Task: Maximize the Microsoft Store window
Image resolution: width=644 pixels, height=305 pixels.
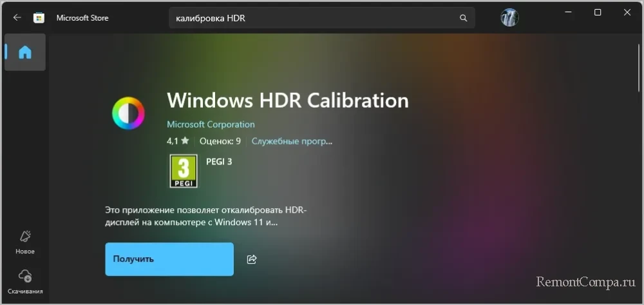Action: tap(598, 12)
